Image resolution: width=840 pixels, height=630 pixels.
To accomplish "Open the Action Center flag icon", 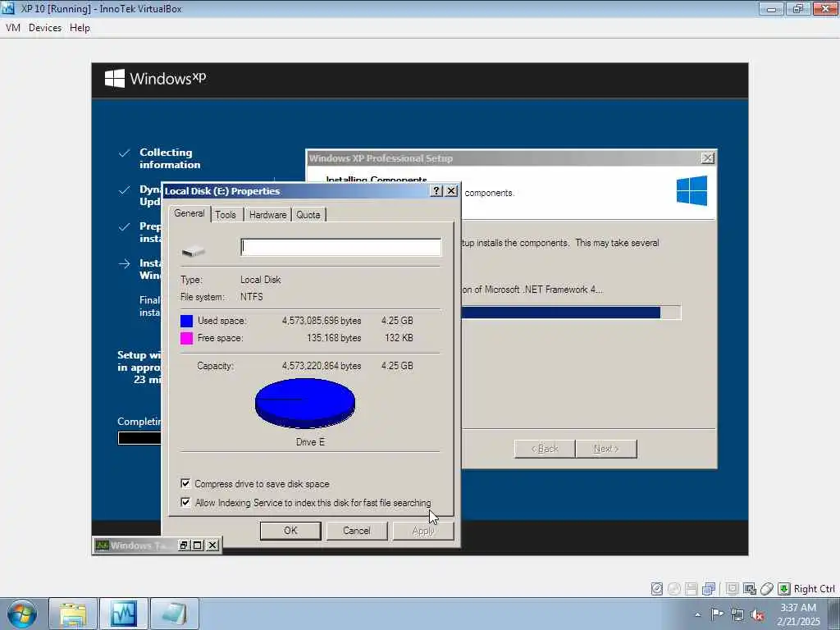I will tap(717, 614).
